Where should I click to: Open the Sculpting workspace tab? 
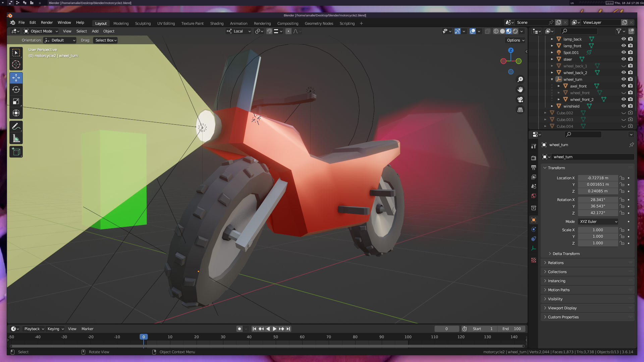click(x=143, y=23)
